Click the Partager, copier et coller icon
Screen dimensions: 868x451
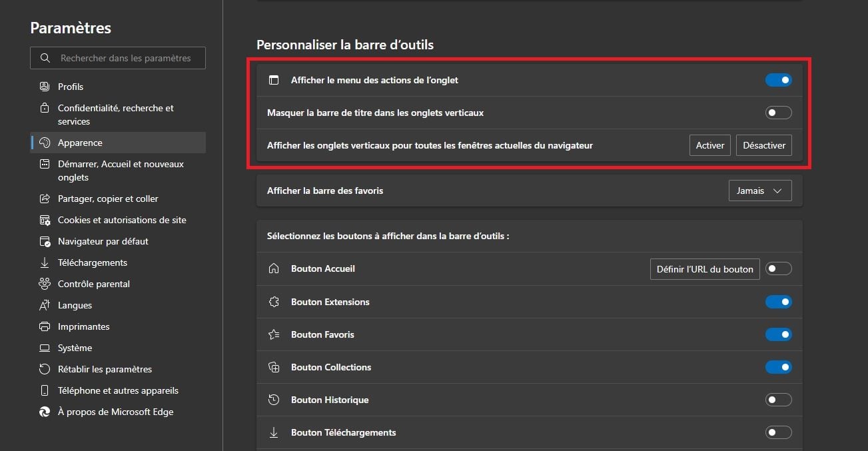(x=45, y=199)
